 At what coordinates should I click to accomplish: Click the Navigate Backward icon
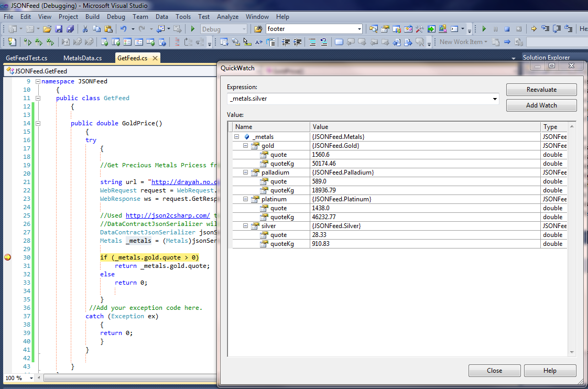pyautogui.click(x=161, y=29)
